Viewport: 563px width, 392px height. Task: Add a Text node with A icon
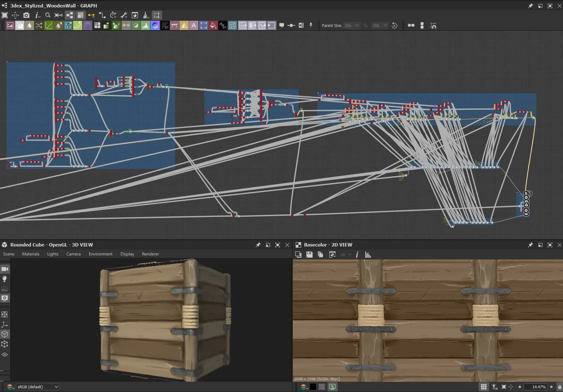tap(194, 25)
